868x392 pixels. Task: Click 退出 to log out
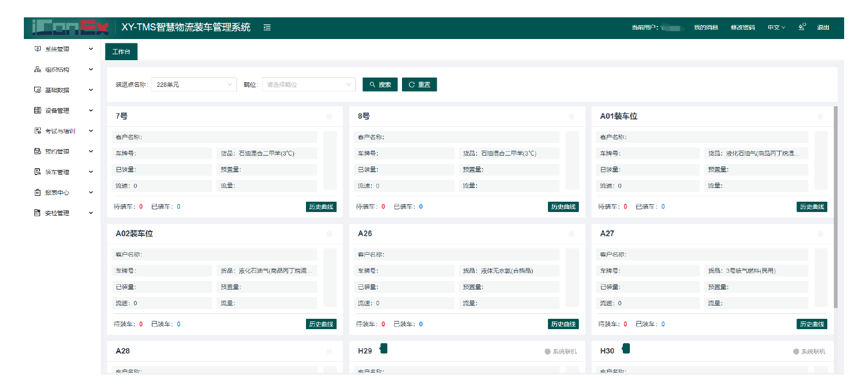(823, 28)
